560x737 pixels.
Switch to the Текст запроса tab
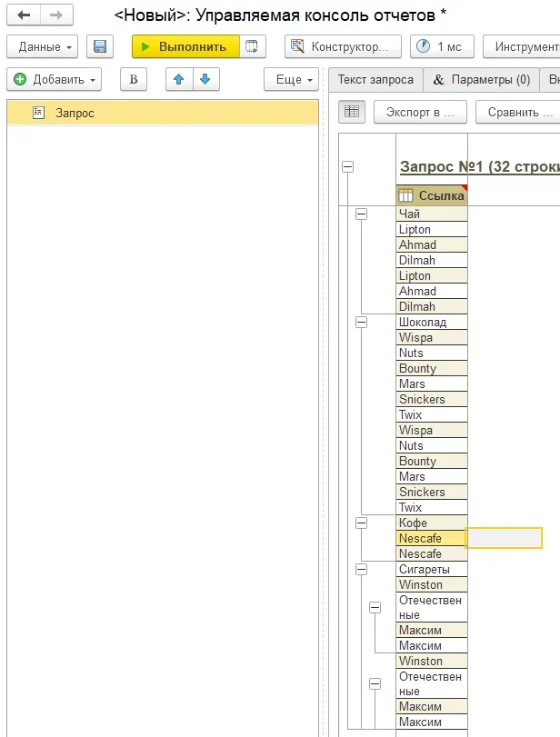375,79
